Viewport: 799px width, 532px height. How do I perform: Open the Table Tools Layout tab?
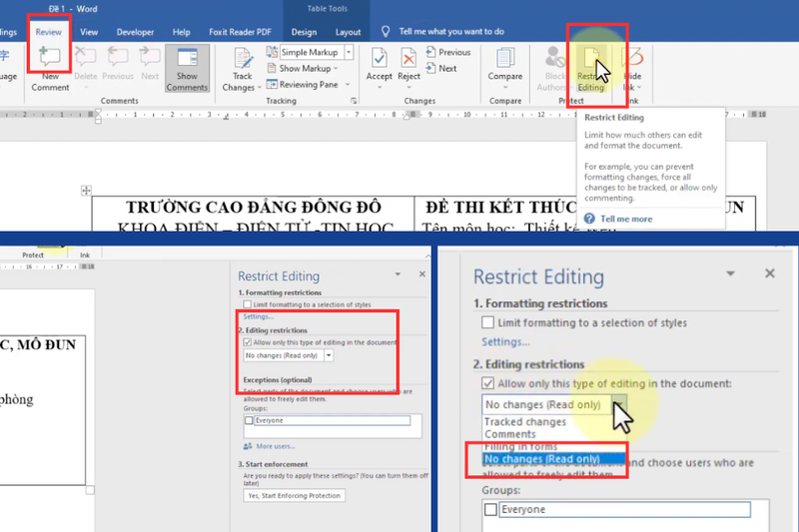coord(348,32)
